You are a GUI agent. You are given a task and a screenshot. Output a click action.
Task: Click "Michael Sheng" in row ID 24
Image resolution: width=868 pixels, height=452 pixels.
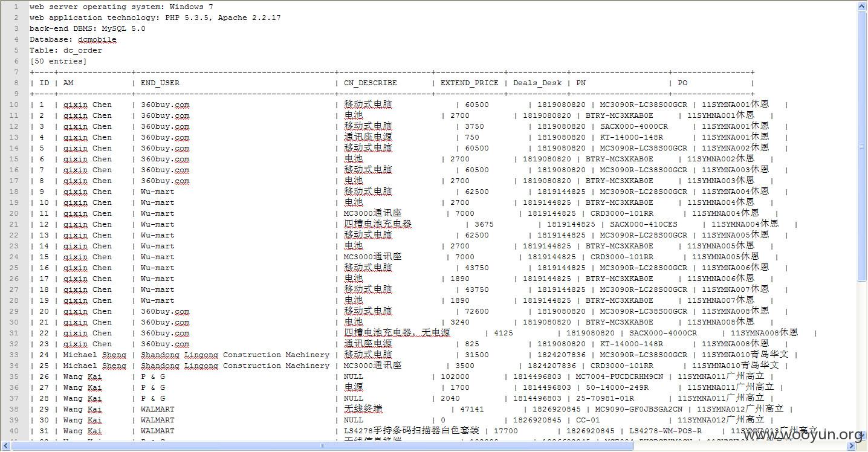pyautogui.click(x=95, y=355)
